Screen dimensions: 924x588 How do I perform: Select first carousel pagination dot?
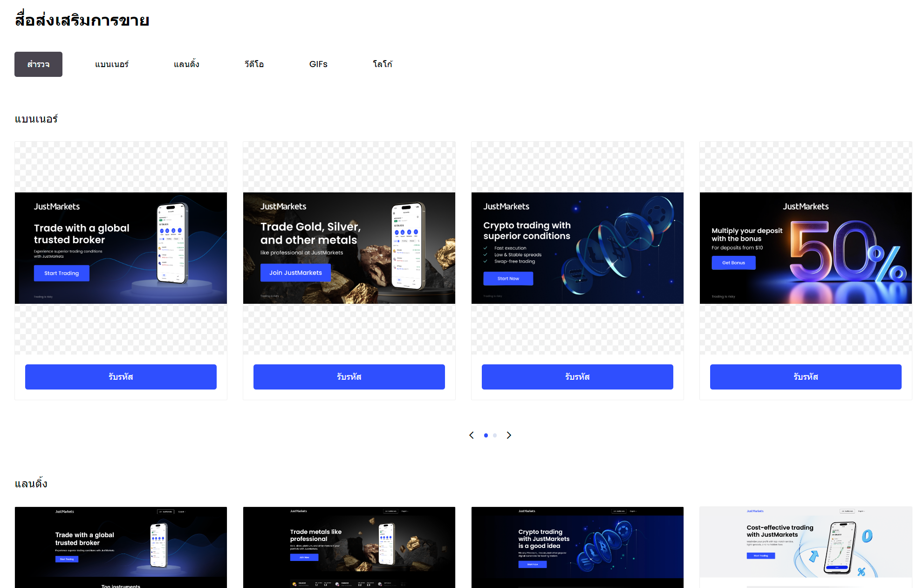(486, 435)
